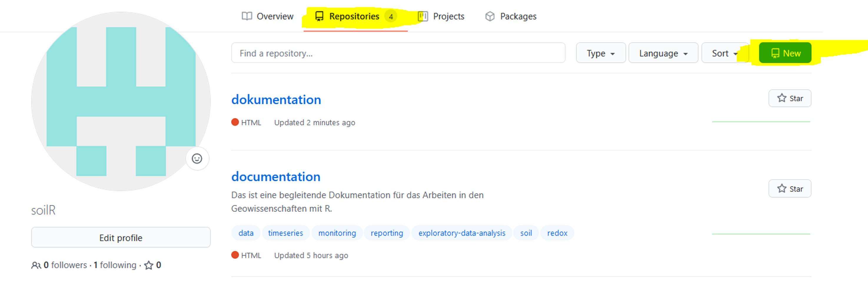Click the HTML language dot for dokumentation
This screenshot has height=281, width=868.
[235, 122]
